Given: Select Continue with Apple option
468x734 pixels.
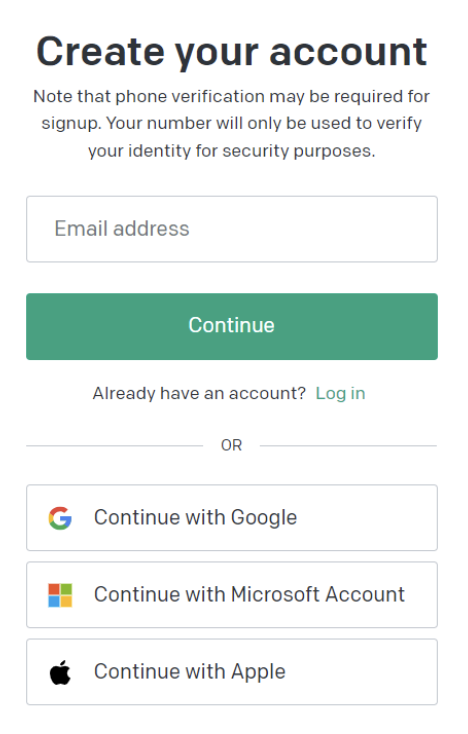Looking at the screenshot, I should (x=232, y=672).
